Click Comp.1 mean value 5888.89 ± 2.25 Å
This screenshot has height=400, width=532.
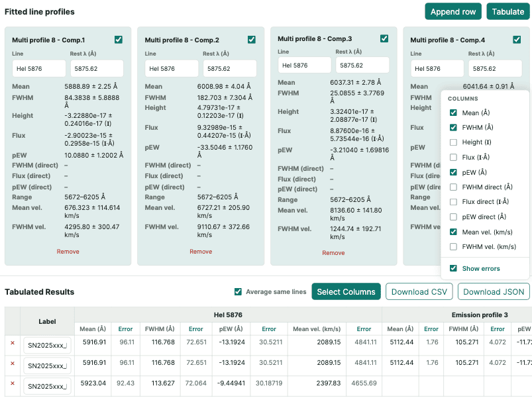[x=91, y=86]
